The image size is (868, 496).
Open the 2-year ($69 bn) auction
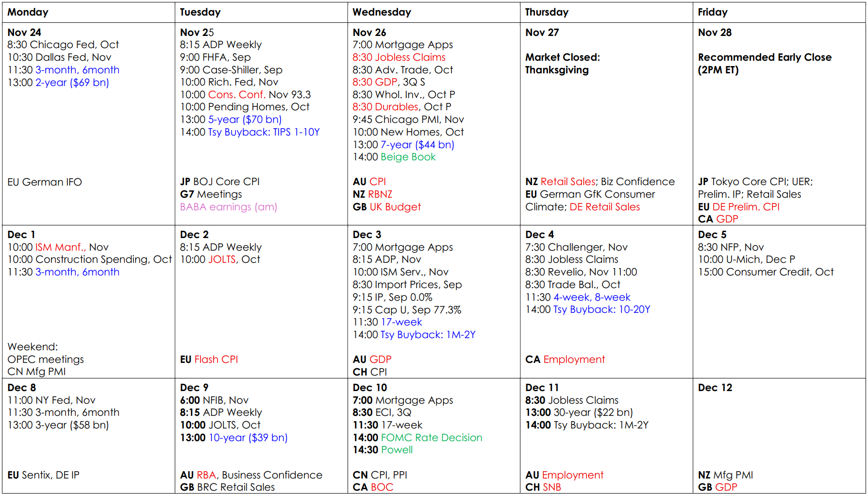72,83
